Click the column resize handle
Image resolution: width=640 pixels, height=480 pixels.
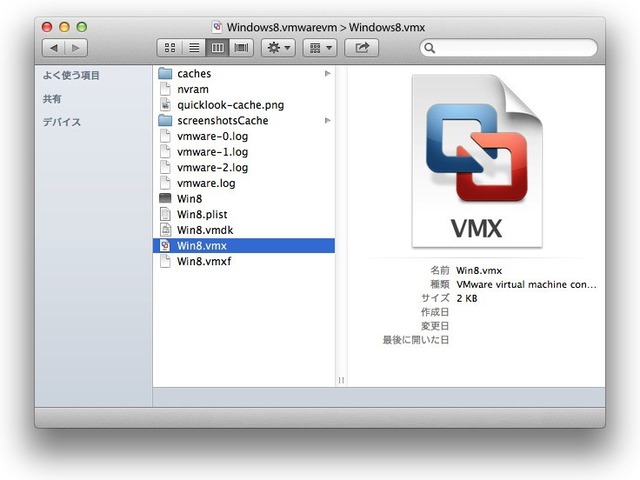341,380
